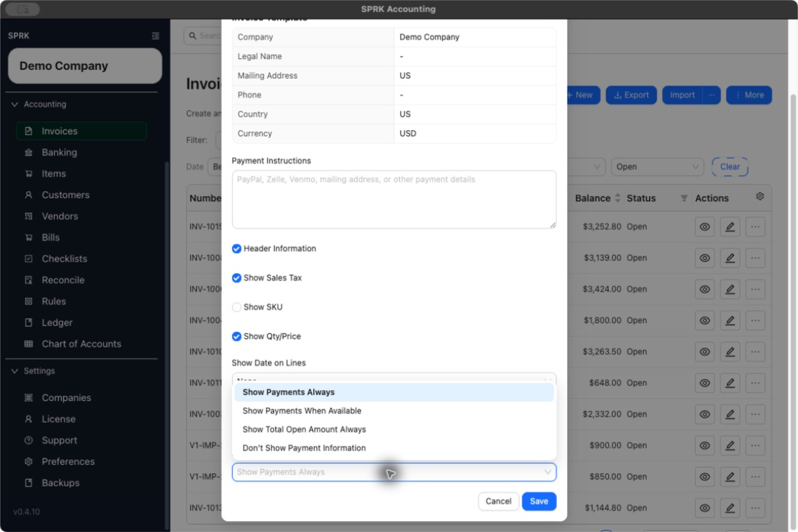This screenshot has height=532, width=798.
Task: Open more actions for $1,800.00 invoice
Action: pos(755,321)
